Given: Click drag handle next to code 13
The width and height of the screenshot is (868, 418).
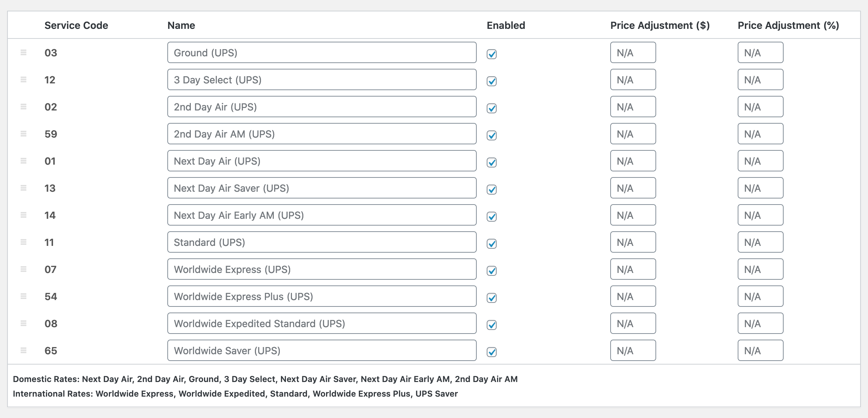Looking at the screenshot, I should pyautogui.click(x=23, y=188).
